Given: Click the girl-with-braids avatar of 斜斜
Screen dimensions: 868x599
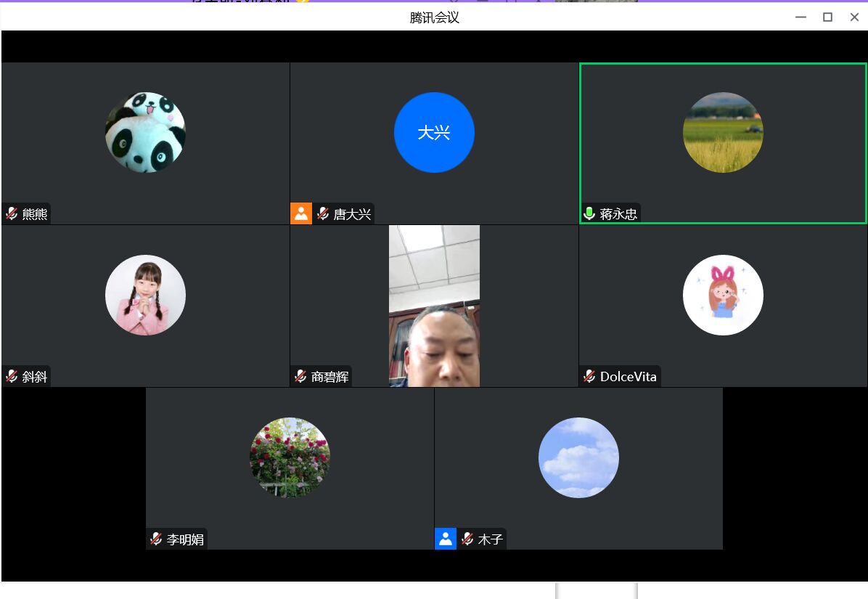Looking at the screenshot, I should tap(145, 295).
